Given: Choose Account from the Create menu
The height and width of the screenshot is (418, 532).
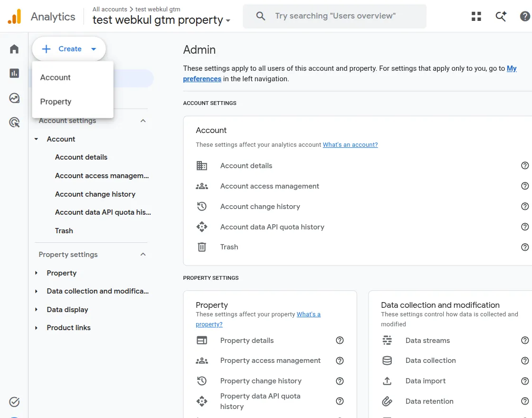Looking at the screenshot, I should (x=73, y=77).
